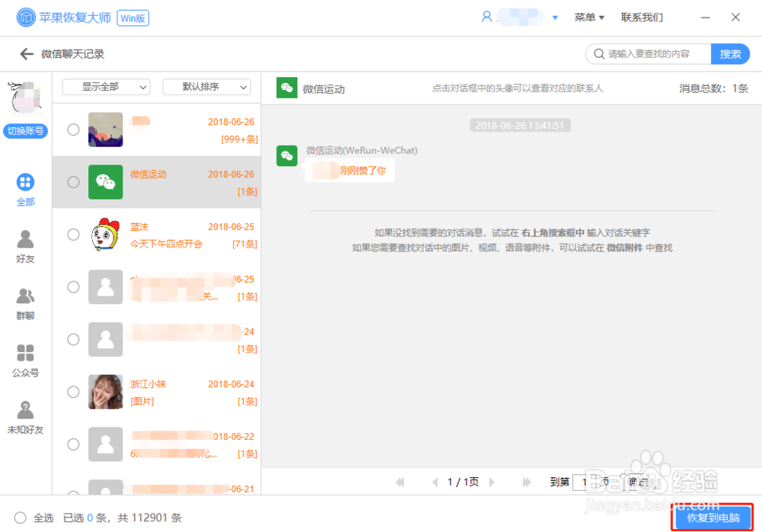Click the landscape avatar of the 999+ chat
Screen dimensions: 762x532
point(105,130)
